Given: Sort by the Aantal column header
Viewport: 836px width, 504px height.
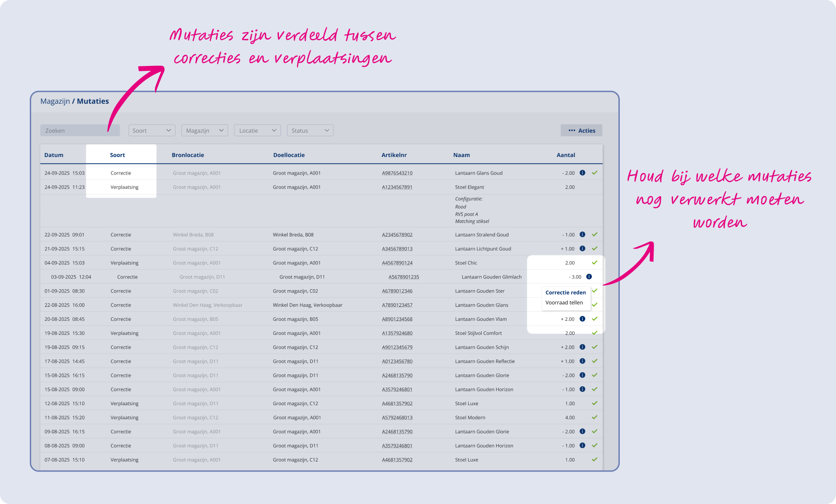Looking at the screenshot, I should point(566,155).
